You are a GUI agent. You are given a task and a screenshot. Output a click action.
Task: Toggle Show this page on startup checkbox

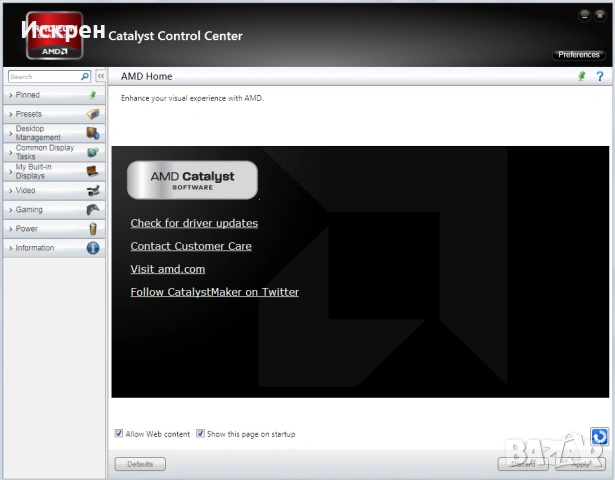pos(200,433)
